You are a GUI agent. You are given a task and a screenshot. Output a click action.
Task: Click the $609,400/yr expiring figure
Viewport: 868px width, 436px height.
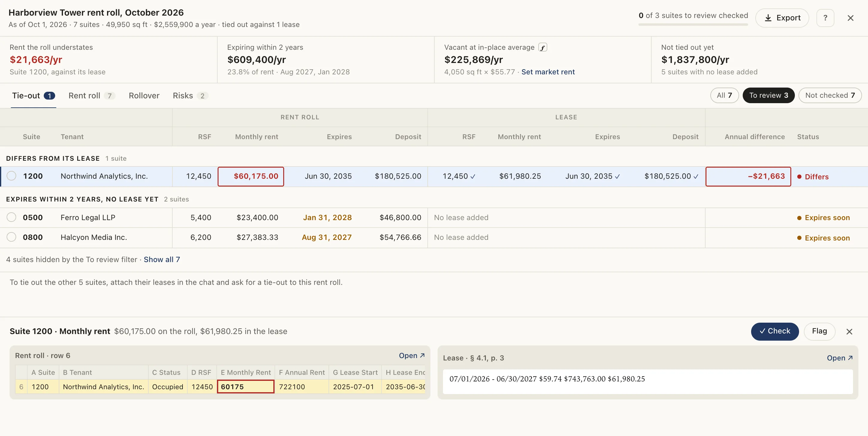click(257, 60)
